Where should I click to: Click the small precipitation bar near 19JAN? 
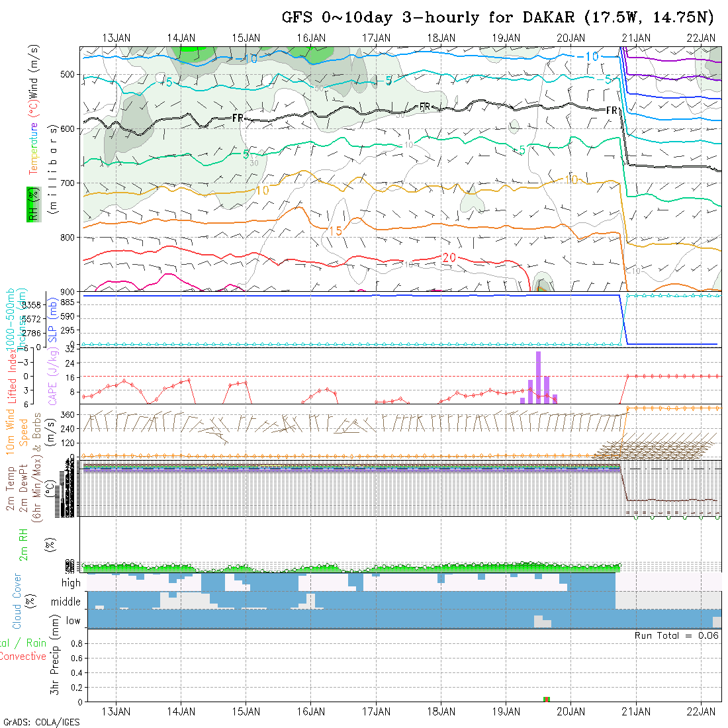[x=547, y=699]
